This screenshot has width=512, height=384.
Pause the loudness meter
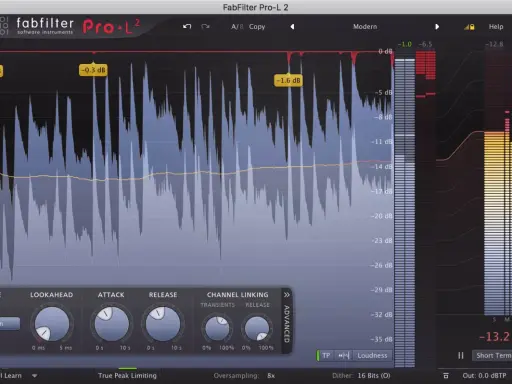coord(461,356)
